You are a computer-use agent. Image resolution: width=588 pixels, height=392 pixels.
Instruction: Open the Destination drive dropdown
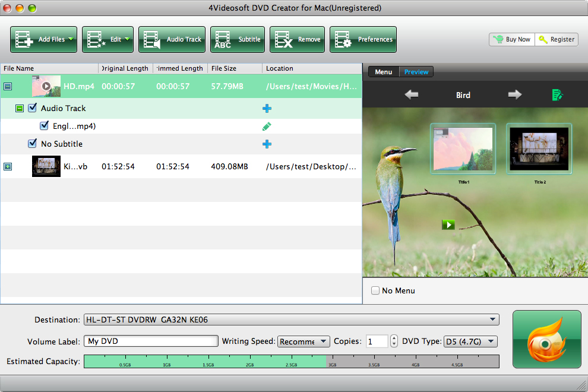click(x=292, y=320)
